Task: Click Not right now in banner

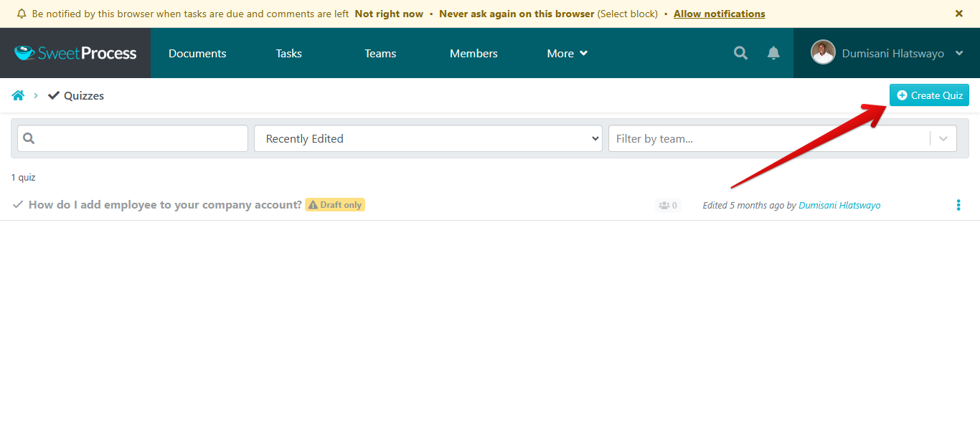Action: pyautogui.click(x=389, y=14)
